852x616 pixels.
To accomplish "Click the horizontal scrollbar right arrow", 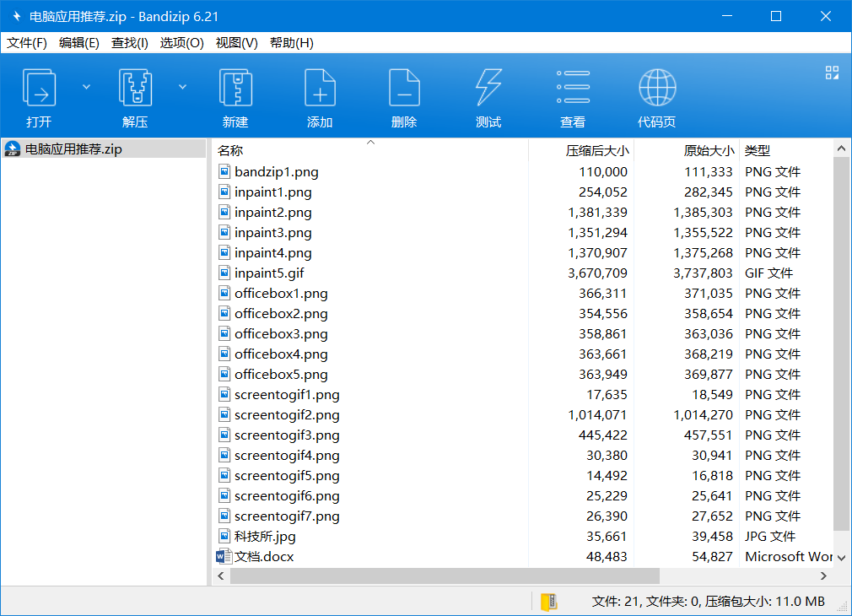I will [823, 575].
